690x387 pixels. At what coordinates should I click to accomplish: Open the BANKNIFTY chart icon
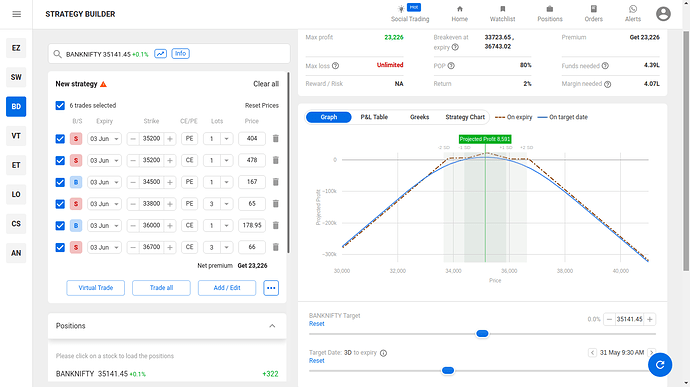click(x=161, y=54)
